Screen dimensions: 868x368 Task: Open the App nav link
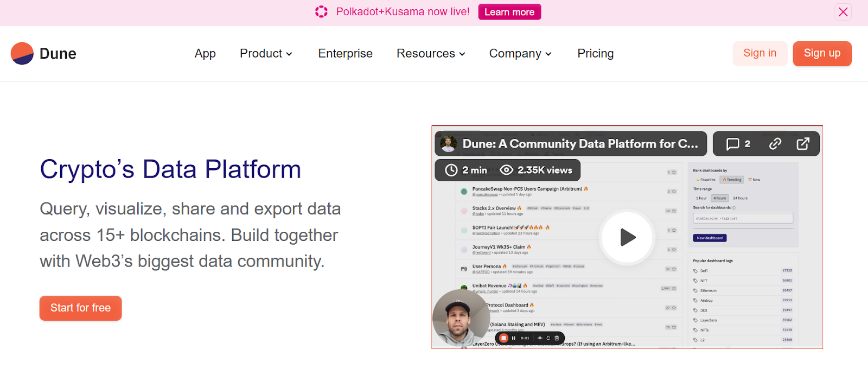point(205,53)
